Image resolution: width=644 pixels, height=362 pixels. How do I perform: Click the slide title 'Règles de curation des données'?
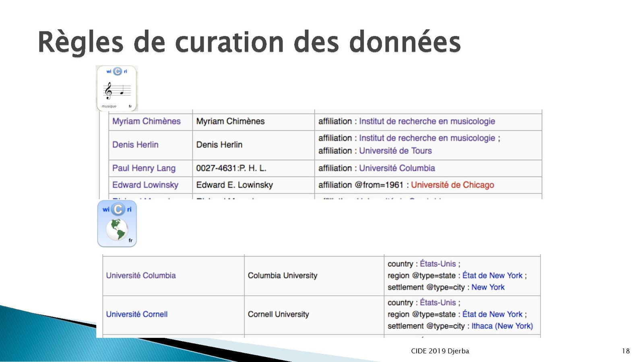(x=249, y=42)
